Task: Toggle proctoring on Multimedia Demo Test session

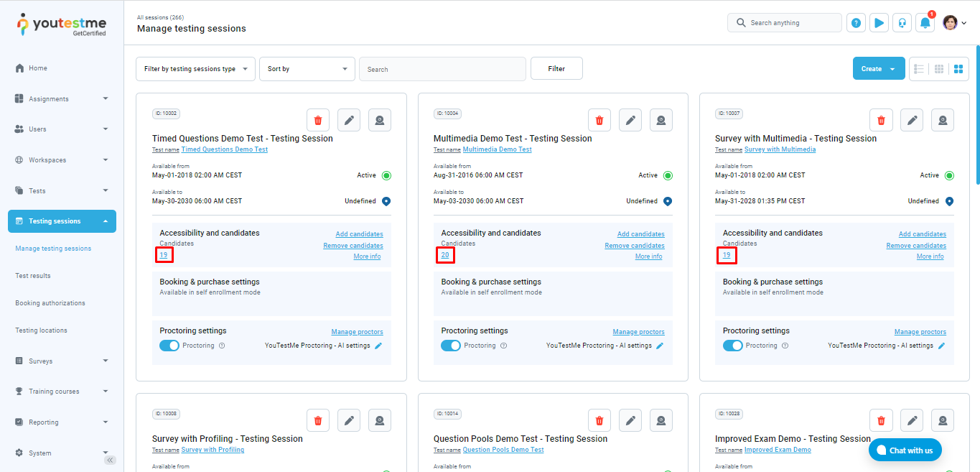Action: (x=451, y=346)
